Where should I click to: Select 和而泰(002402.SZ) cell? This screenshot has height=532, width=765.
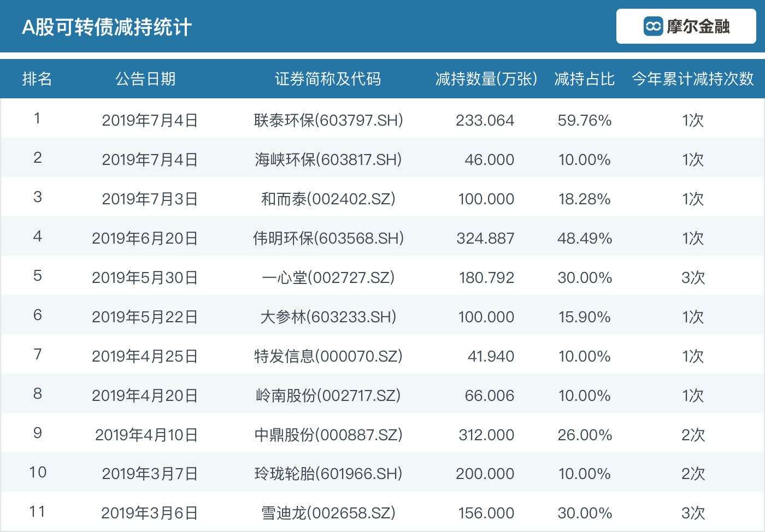click(x=328, y=199)
